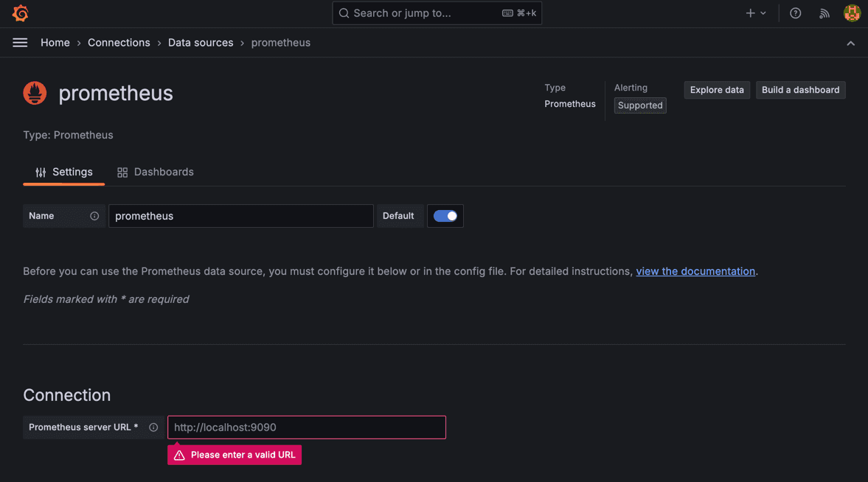Image resolution: width=868 pixels, height=482 pixels.
Task: Open the user profile avatar
Action: 851,13
